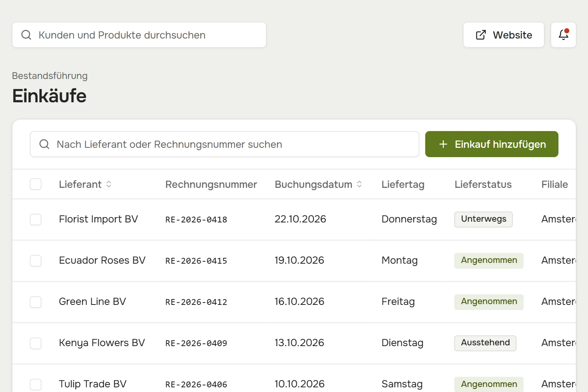
Task: Click supplier name Ecuador Roses BV
Action: click(x=102, y=261)
